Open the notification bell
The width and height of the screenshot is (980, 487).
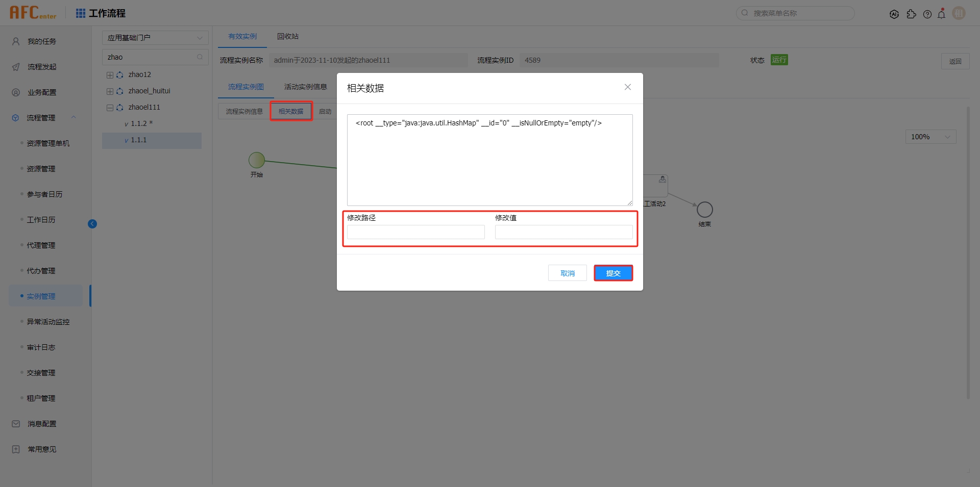942,14
